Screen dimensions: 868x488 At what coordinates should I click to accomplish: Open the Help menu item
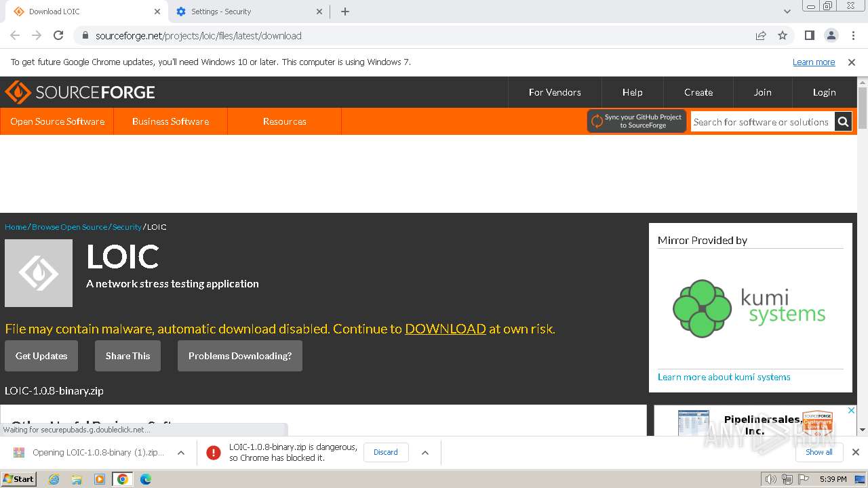coord(633,92)
